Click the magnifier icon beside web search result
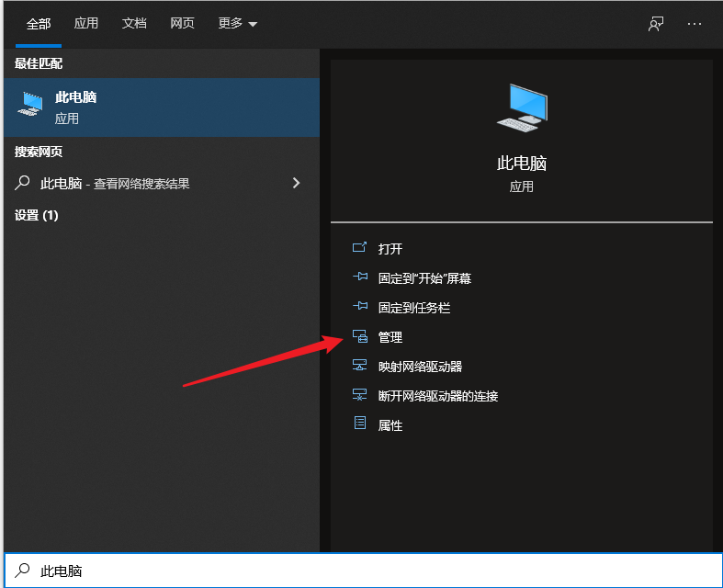This screenshot has width=723, height=588. pos(22,183)
